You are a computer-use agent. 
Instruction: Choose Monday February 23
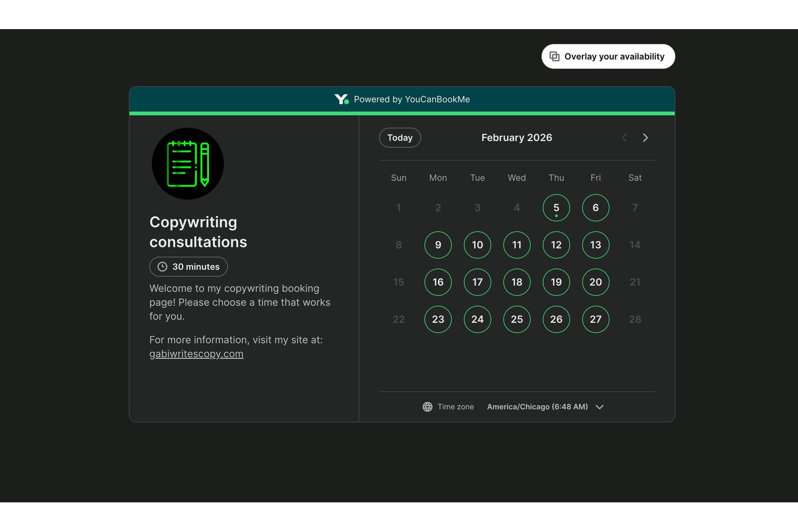coord(438,319)
